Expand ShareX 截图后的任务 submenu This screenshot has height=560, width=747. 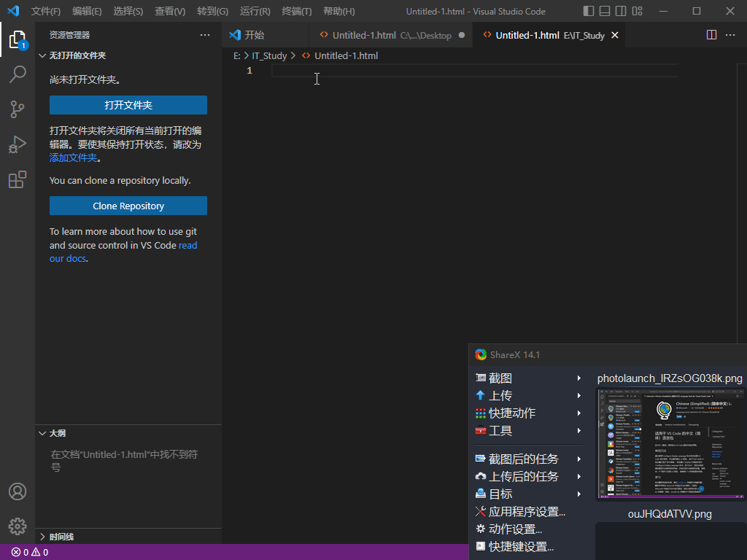[x=529, y=459]
